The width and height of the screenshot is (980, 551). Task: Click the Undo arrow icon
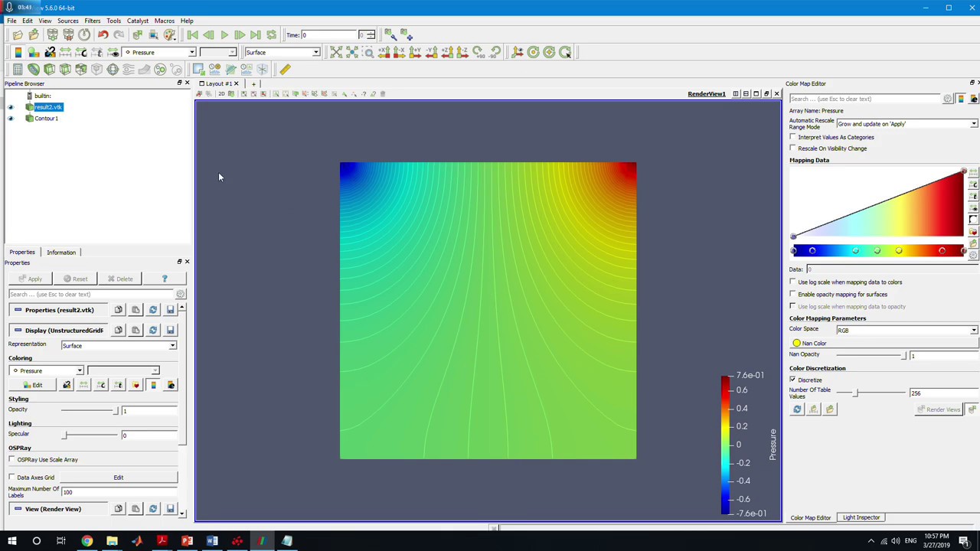pos(103,35)
